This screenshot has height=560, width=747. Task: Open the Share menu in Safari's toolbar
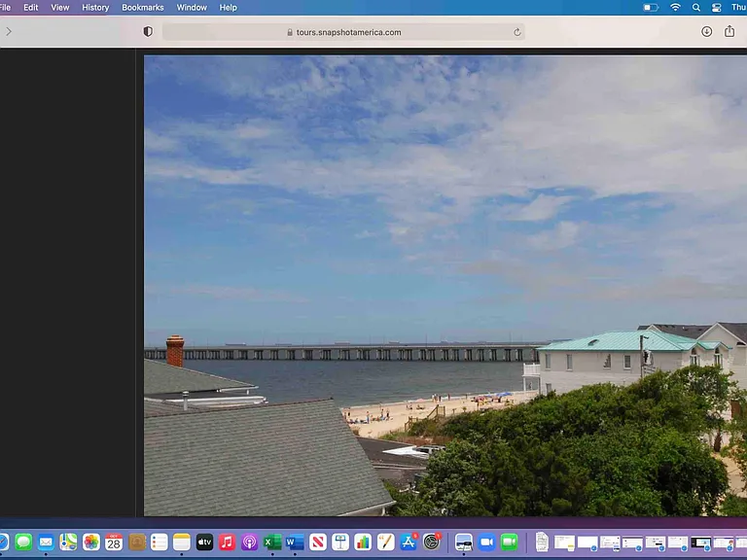click(x=729, y=31)
